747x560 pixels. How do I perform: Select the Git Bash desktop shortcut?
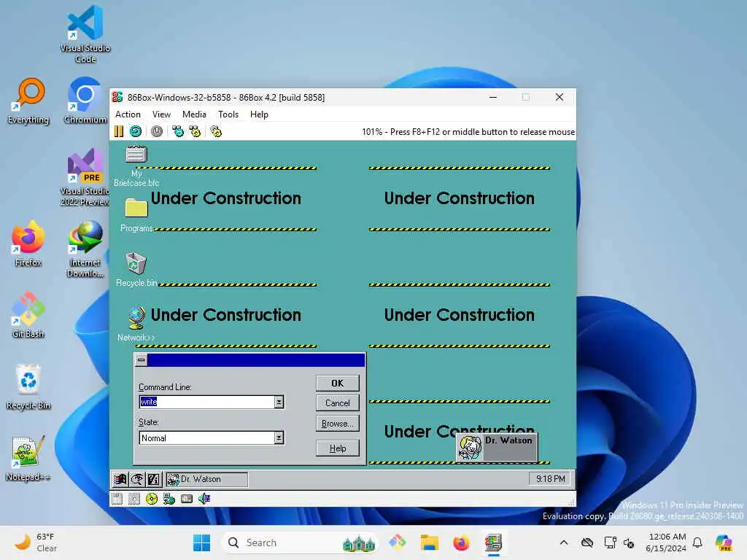pos(28,315)
